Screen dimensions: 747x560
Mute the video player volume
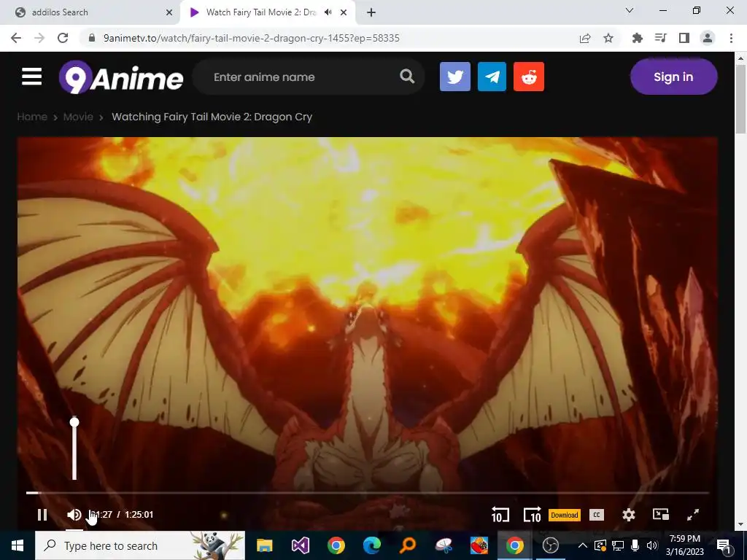point(74,515)
